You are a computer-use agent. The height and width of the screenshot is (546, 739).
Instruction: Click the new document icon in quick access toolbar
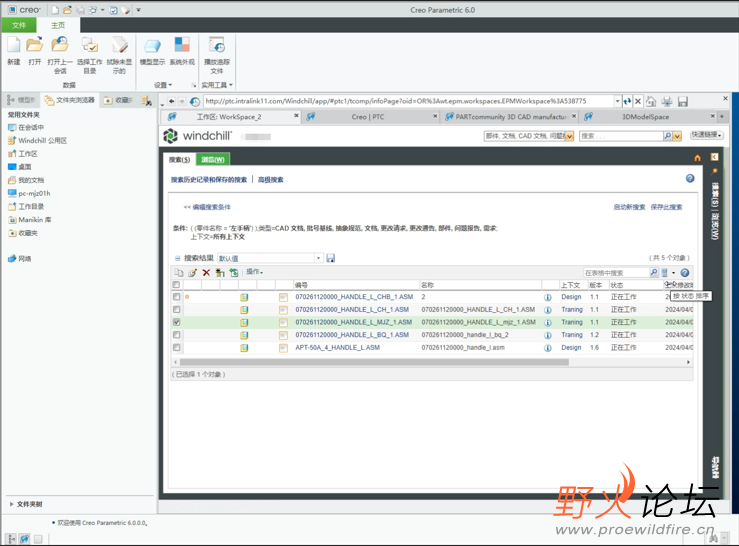point(55,10)
